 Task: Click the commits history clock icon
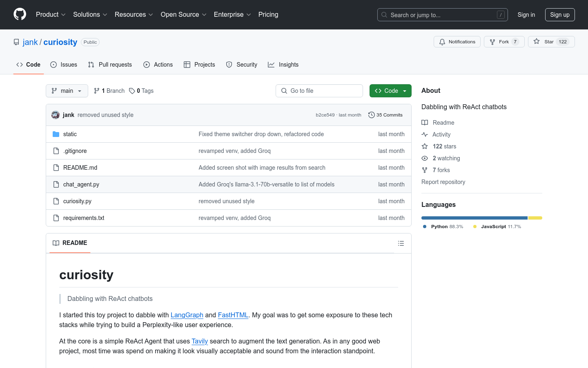pyautogui.click(x=371, y=115)
